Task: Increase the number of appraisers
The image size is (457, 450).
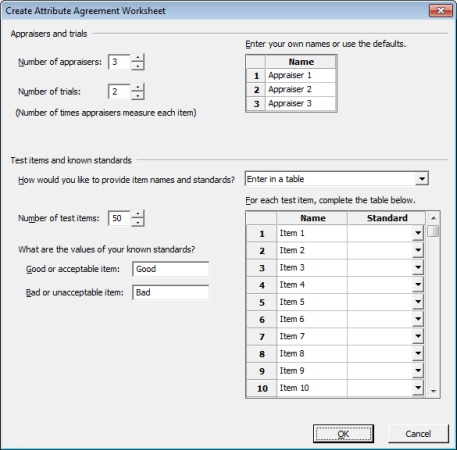Action: 137,58
